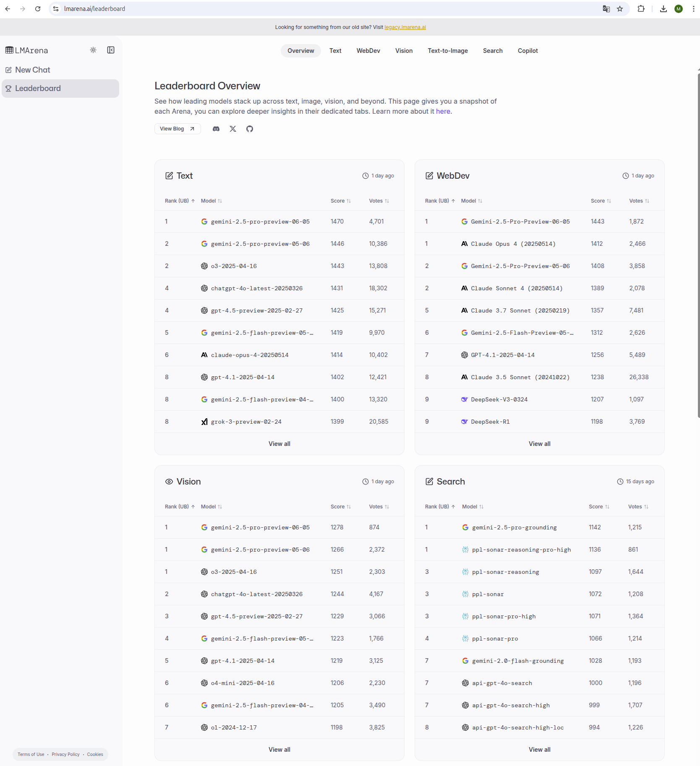
Task: Open browser extensions puzzle icon
Action: (641, 9)
